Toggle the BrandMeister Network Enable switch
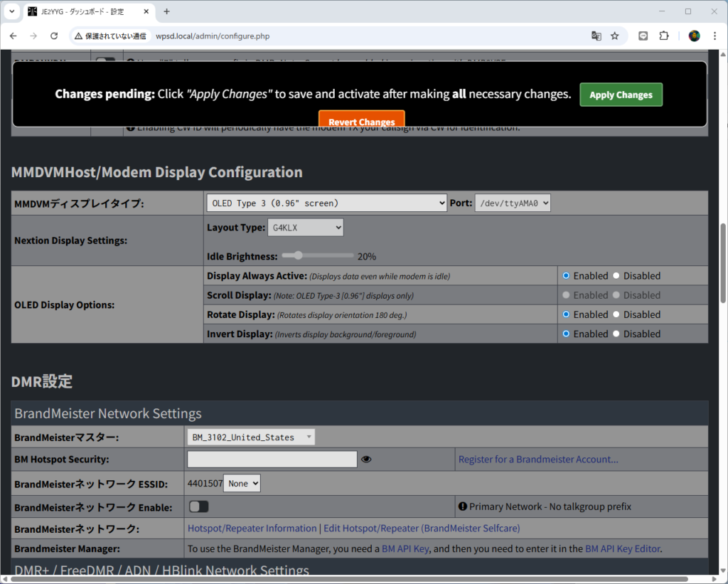728x584 pixels. point(199,506)
